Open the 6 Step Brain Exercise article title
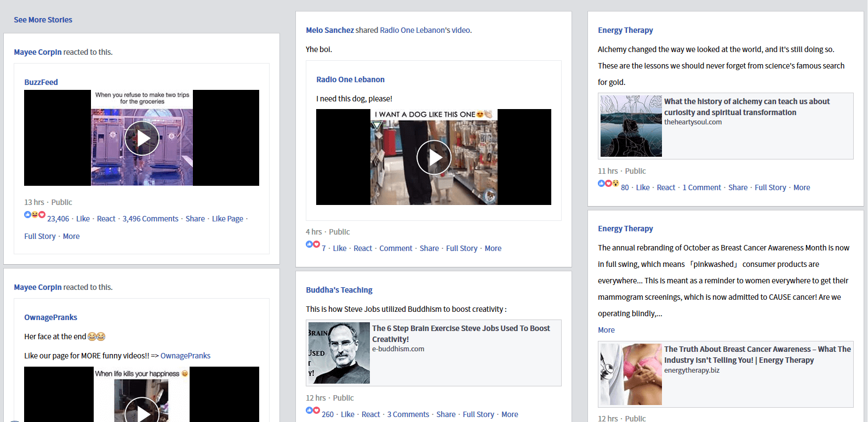 (461, 334)
